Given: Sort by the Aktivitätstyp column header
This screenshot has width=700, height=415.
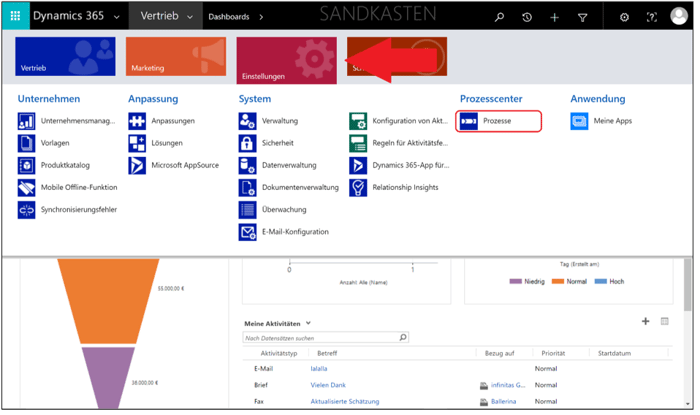Looking at the screenshot, I should coord(279,353).
